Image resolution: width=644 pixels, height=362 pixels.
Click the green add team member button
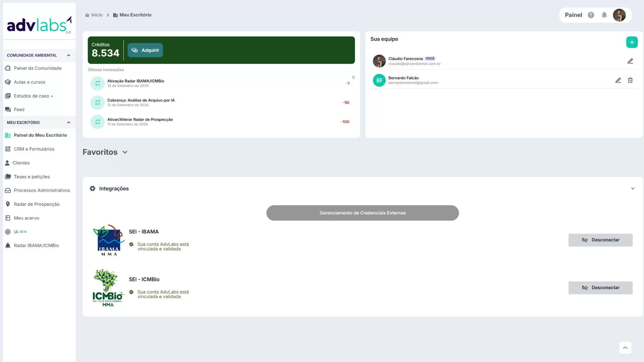point(632,42)
